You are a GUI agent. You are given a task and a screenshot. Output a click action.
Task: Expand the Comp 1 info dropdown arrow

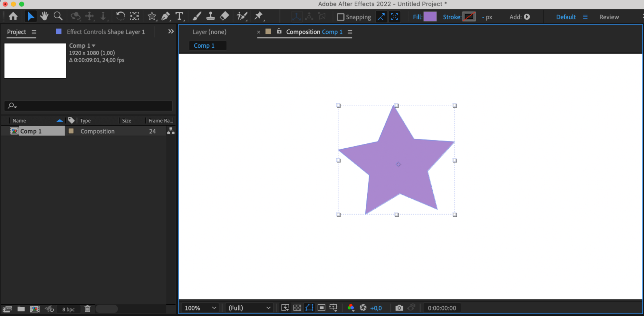(93, 46)
